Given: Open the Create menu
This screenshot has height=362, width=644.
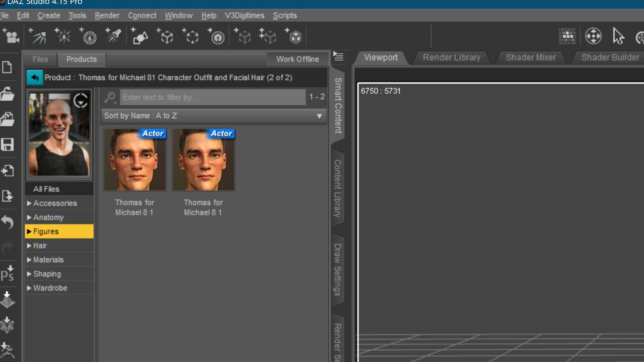Looking at the screenshot, I should (x=49, y=15).
